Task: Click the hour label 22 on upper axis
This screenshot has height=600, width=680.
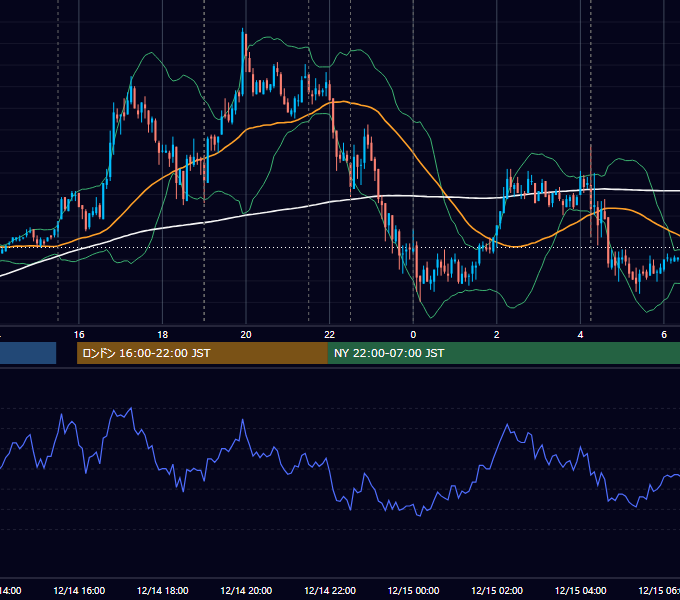Action: point(330,334)
